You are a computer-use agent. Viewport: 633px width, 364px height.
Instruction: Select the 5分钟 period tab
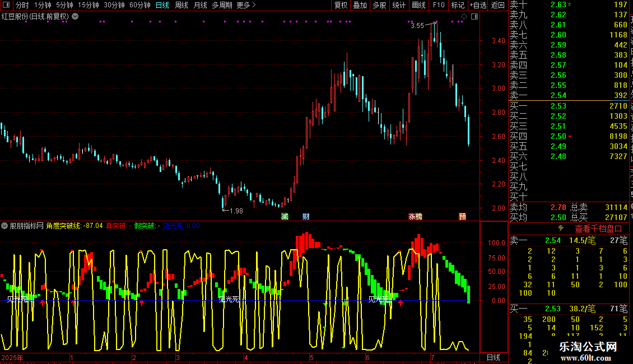(64, 5)
